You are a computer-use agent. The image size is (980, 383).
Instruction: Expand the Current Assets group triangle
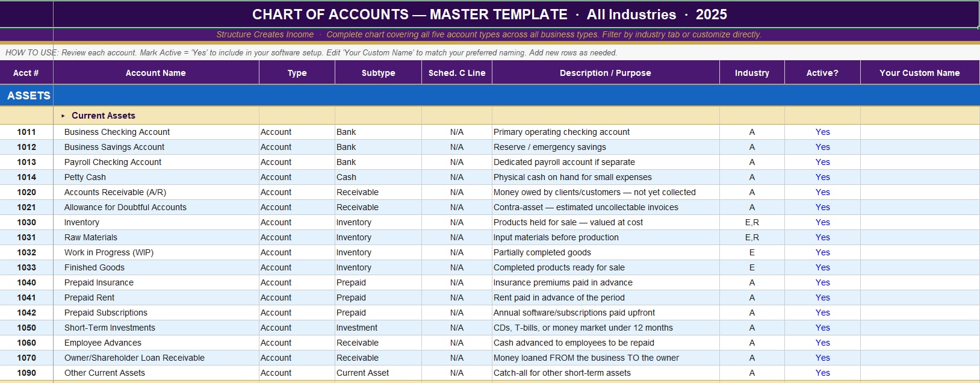point(63,116)
